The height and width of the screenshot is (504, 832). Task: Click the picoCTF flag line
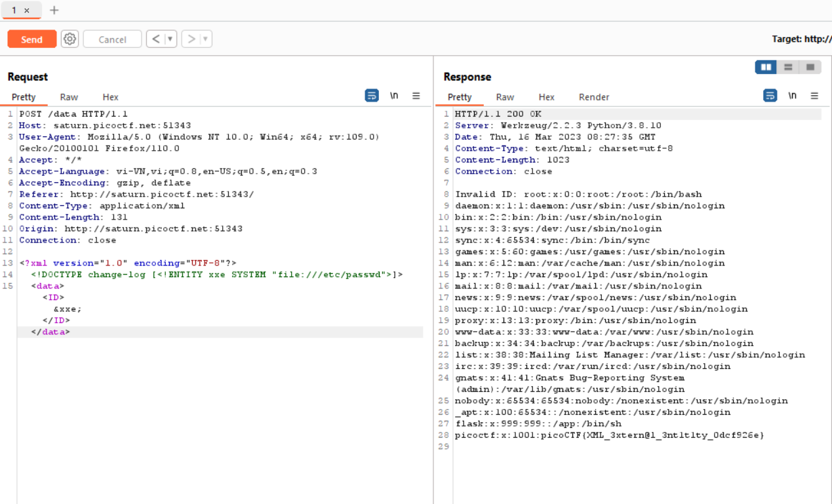(610, 435)
